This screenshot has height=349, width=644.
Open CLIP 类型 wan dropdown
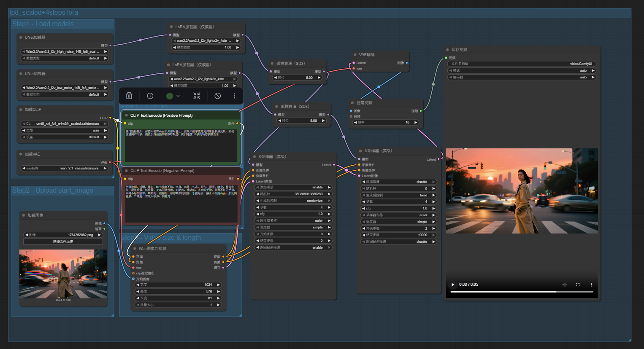coord(65,131)
